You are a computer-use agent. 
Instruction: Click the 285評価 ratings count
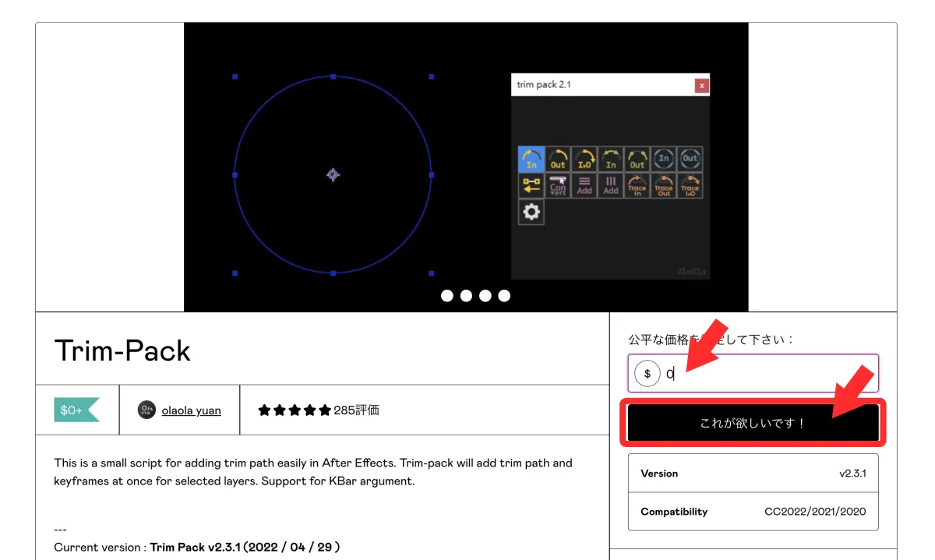(x=356, y=410)
